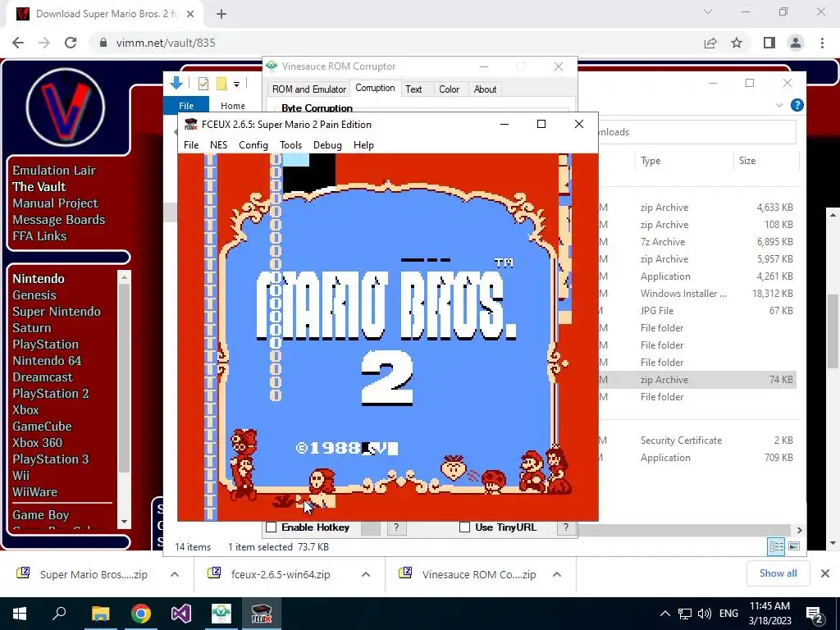Switch Explorer to large icons view
The width and height of the screenshot is (840, 630).
tap(793, 546)
